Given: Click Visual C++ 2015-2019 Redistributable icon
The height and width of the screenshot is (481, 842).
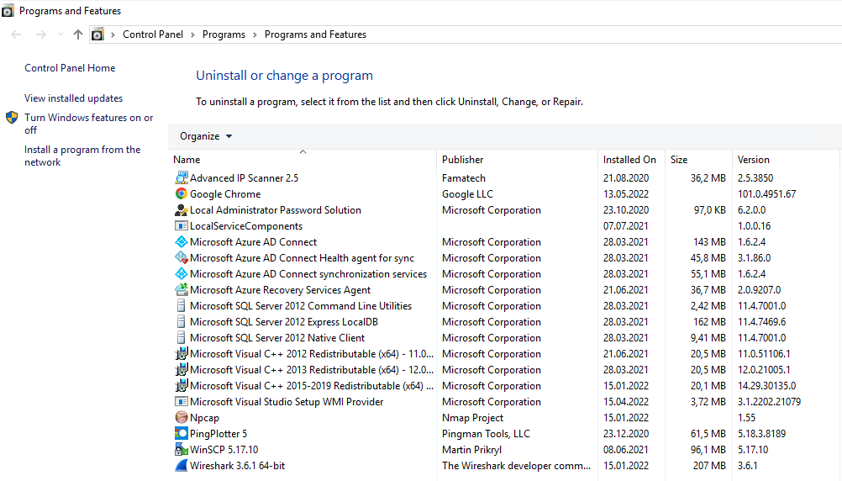Looking at the screenshot, I should point(182,386).
